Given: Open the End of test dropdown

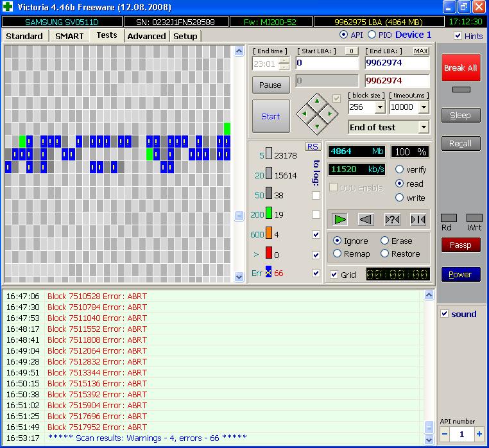Looking at the screenshot, I should tap(423, 127).
